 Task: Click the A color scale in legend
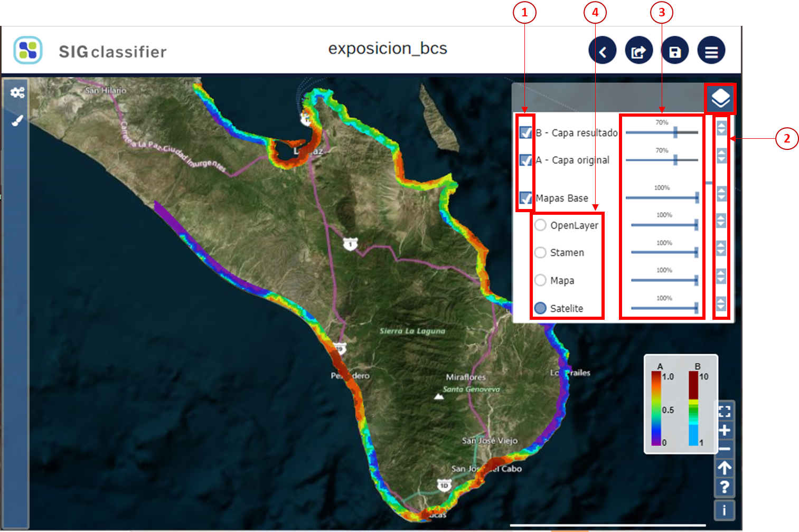pyautogui.click(x=656, y=408)
